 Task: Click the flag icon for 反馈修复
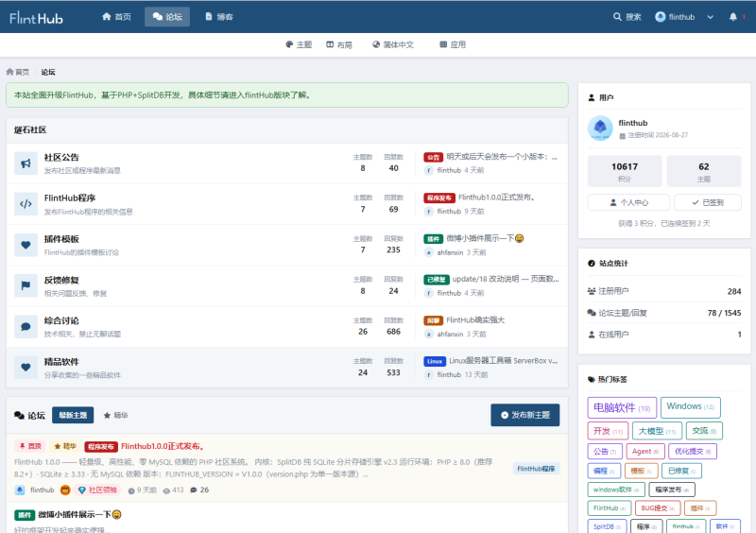pos(26,285)
